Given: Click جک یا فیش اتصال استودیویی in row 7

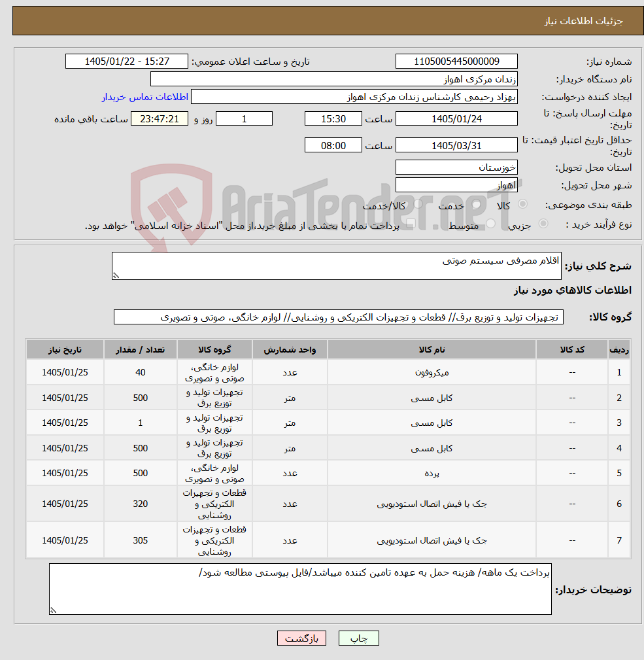Looking at the screenshot, I should tap(432, 540).
